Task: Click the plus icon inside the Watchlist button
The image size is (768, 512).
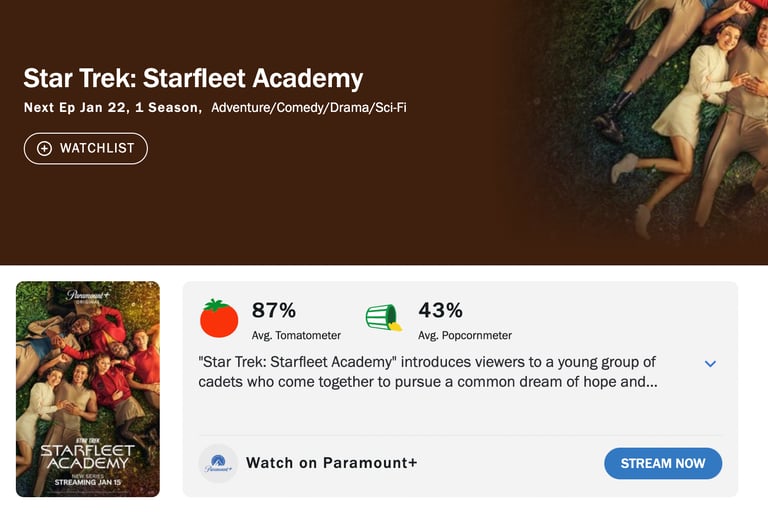Action: coord(44,148)
